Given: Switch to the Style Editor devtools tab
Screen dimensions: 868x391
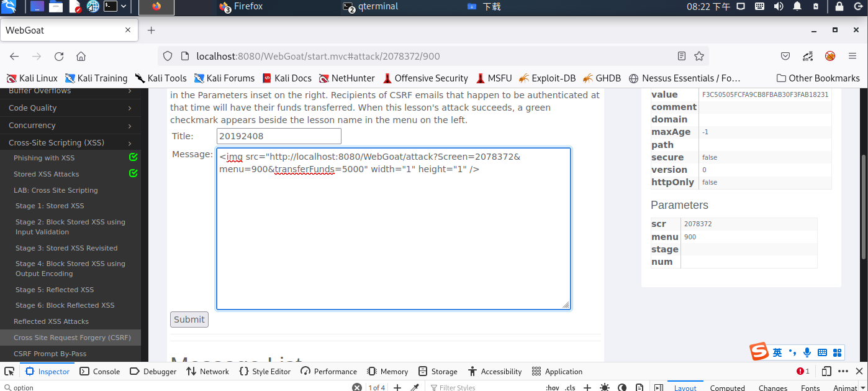Looking at the screenshot, I should pyautogui.click(x=264, y=371).
